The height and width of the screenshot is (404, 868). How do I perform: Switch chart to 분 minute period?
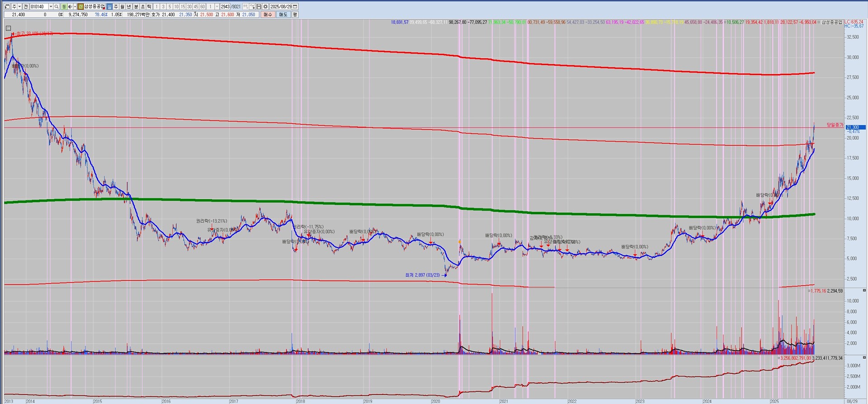[x=136, y=7]
